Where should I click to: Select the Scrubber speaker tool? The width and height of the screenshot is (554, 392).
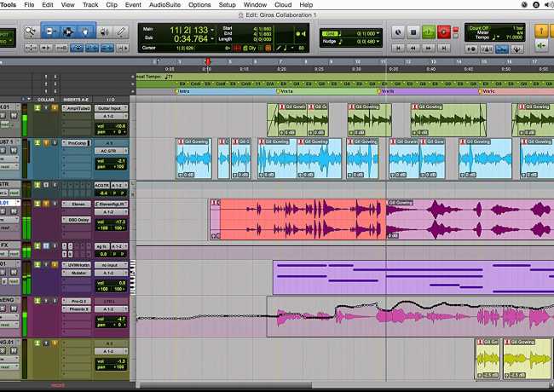[x=104, y=32]
